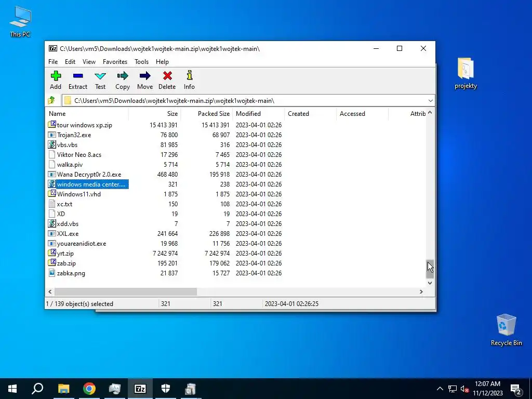Screen dimensions: 532x399
Task: Select the XXL.exe file icon
Action: (x=52, y=234)
